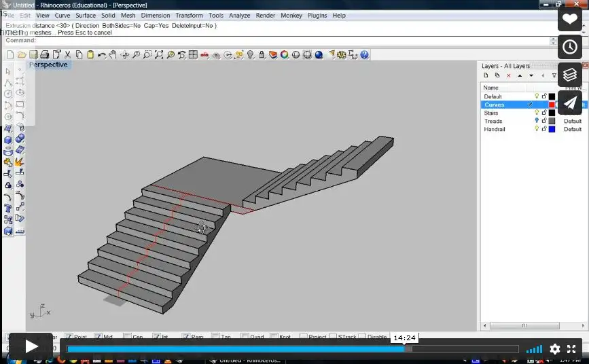
Task: Click the filter funnel icon in Layers panel
Action: pyautogui.click(x=554, y=75)
